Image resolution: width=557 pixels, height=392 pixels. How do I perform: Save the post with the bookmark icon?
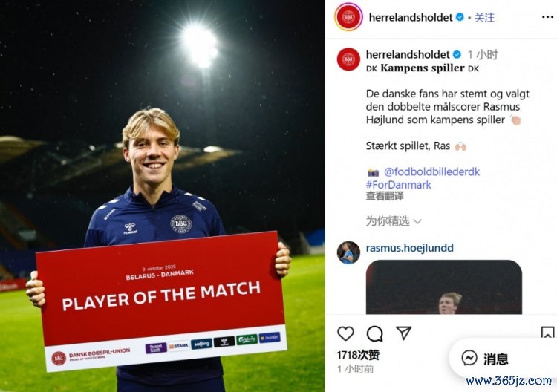pyautogui.click(x=547, y=333)
